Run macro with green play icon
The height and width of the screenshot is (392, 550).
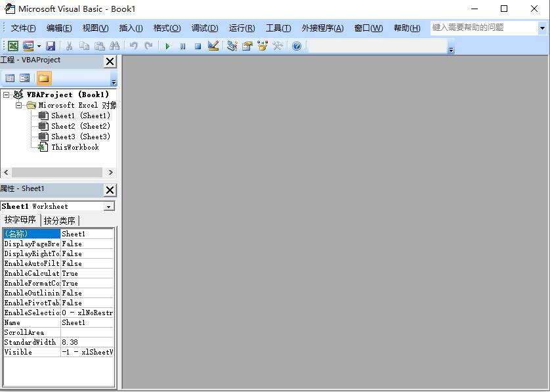tap(167, 46)
